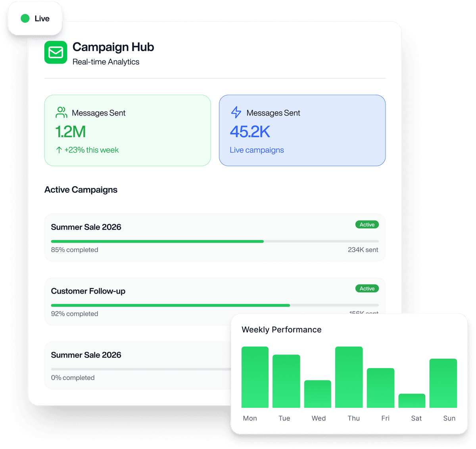Click the green Live status dot
This screenshot has height=449, width=476.
pos(25,18)
